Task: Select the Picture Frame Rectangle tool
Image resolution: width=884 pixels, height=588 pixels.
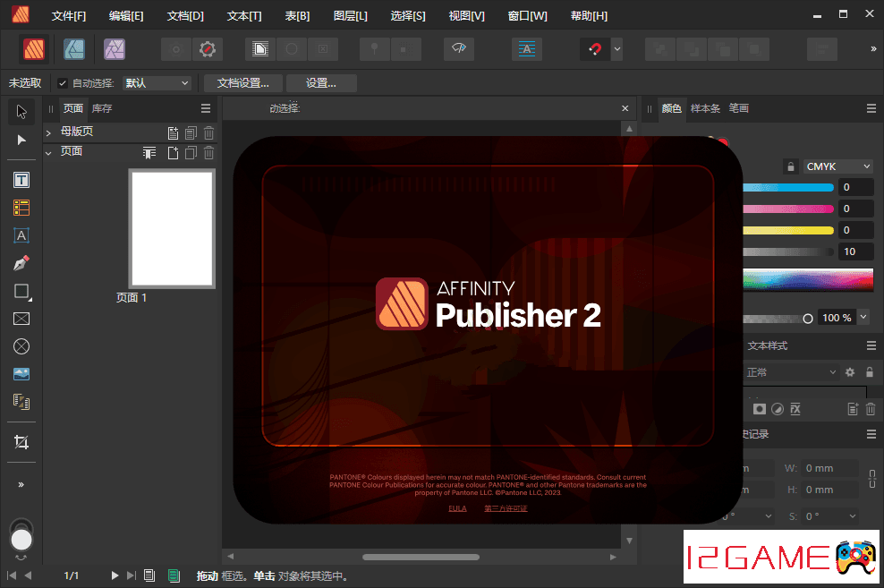Action: [x=21, y=320]
